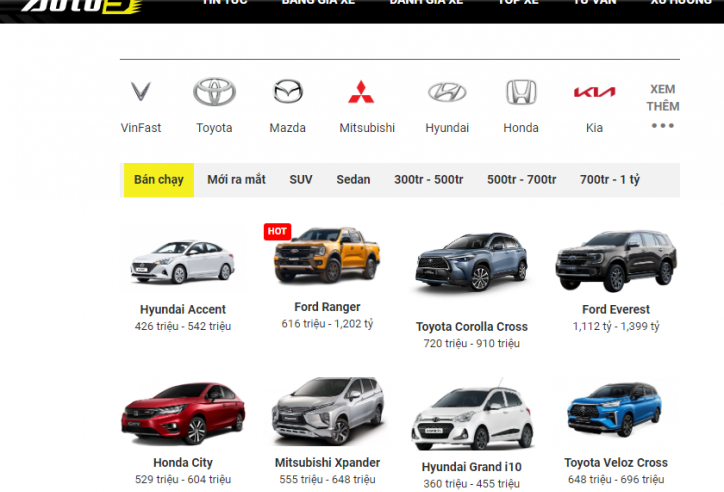The height and width of the screenshot is (492, 724).
Task: Click the Honda City title link
Action: tap(183, 462)
